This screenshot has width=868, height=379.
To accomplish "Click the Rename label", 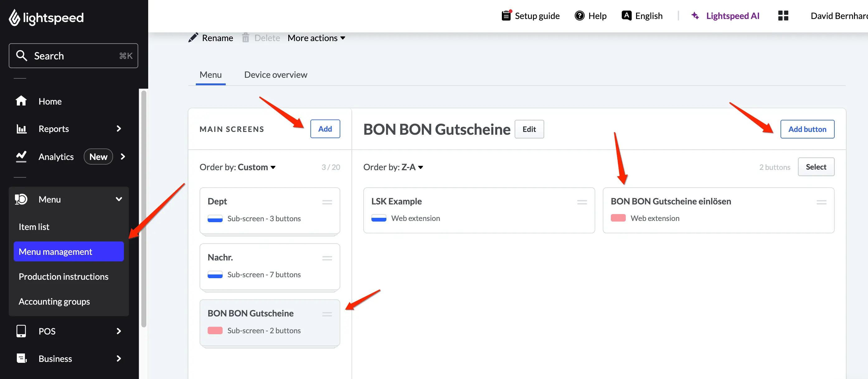I will pos(217,38).
